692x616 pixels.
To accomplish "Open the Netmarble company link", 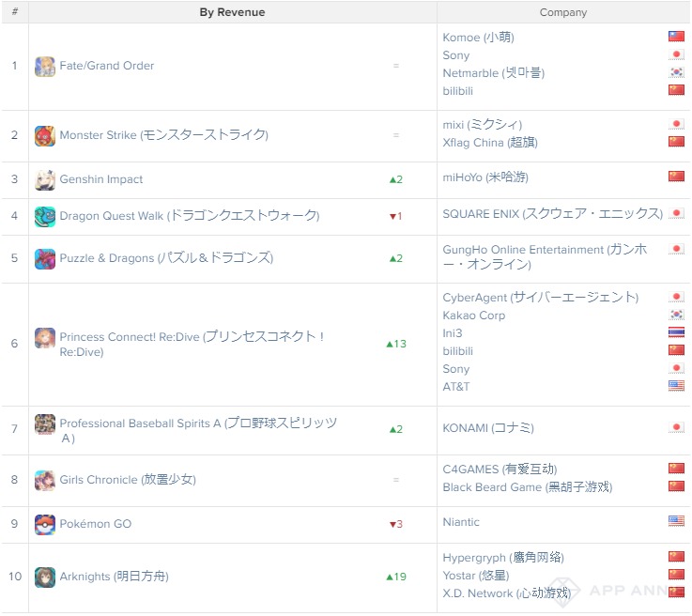I will pos(493,73).
